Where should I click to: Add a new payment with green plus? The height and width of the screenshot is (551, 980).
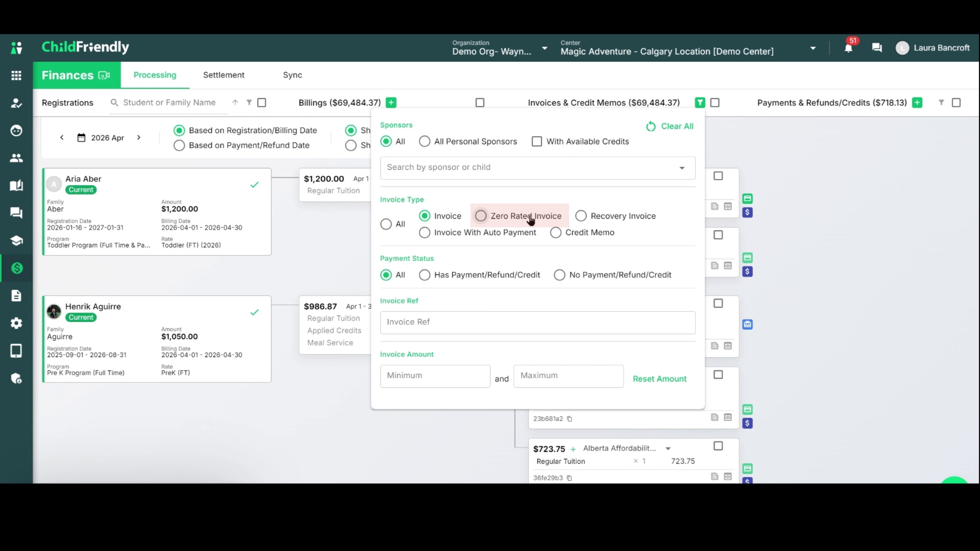click(x=917, y=103)
